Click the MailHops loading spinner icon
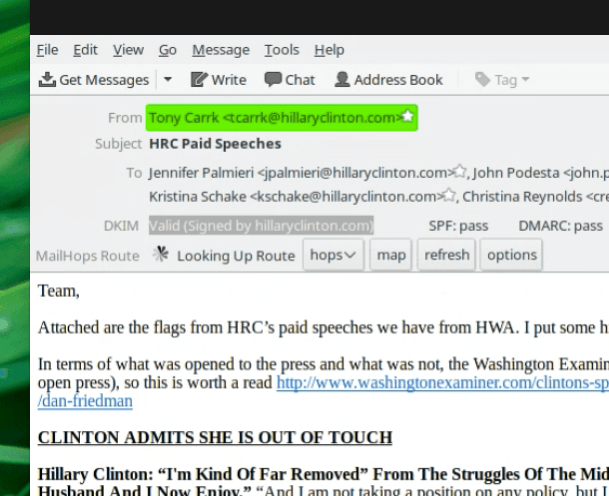 pyautogui.click(x=161, y=254)
